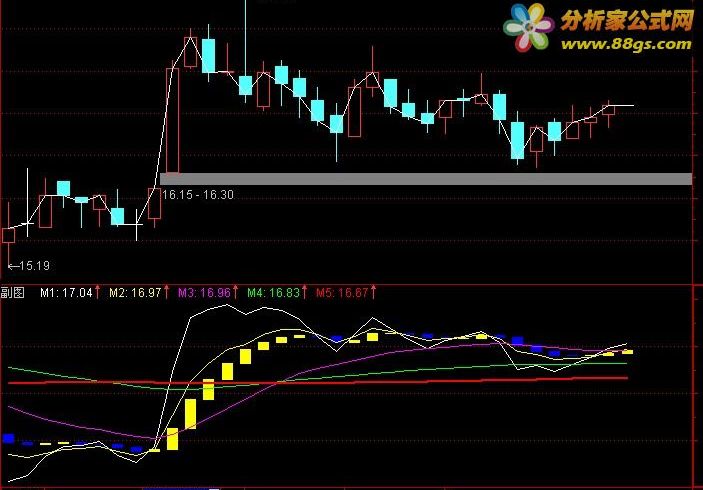Screen dimensions: 703x490
Task: Select the 副图 sub-chart label
Action: pos(13,293)
